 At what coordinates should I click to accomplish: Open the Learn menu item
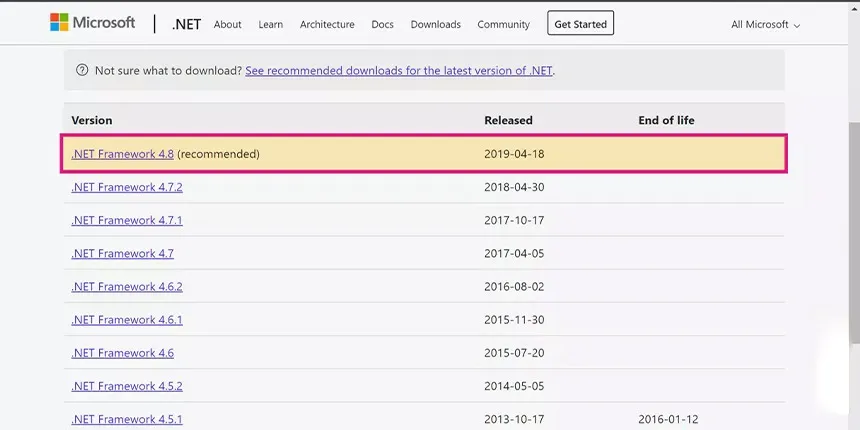point(270,24)
